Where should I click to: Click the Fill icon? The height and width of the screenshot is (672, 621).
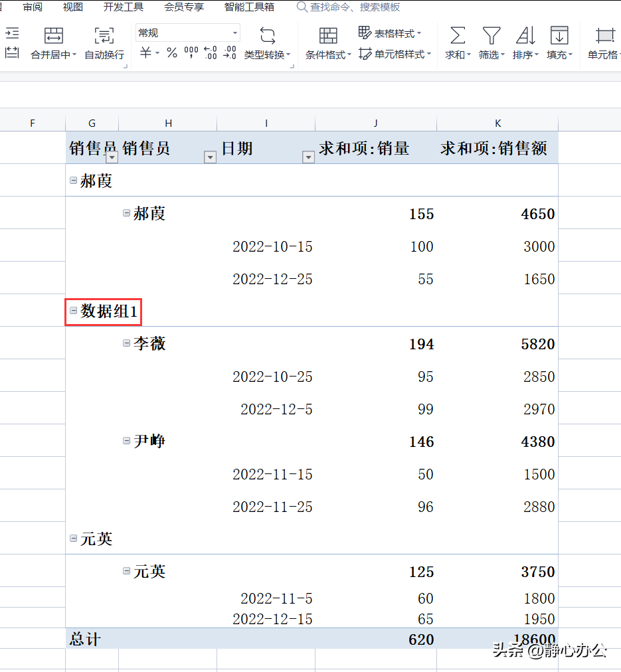coord(559,35)
